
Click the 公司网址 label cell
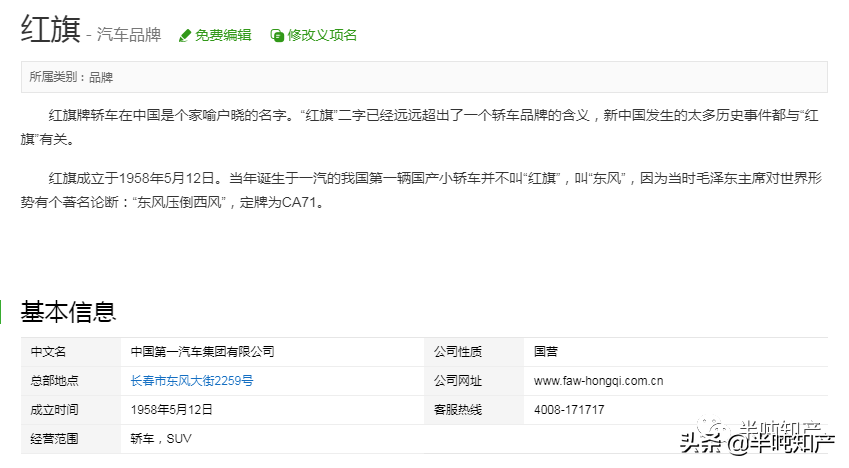pyautogui.click(x=474, y=381)
